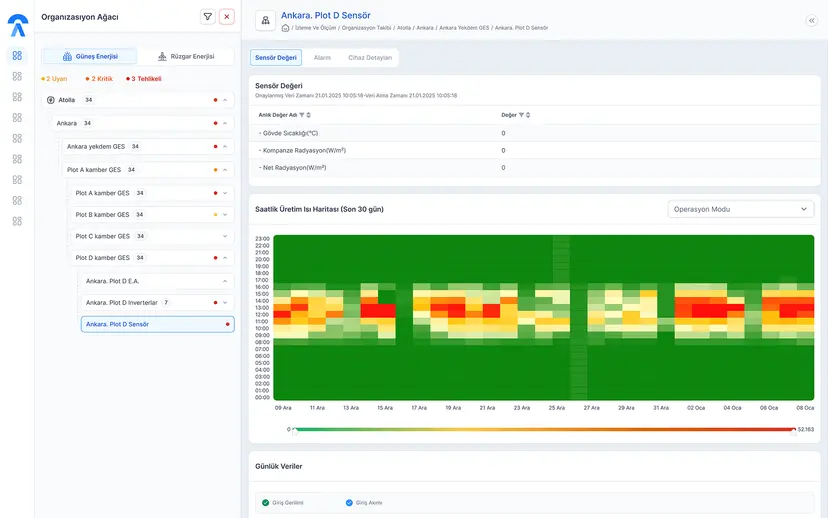This screenshot has height=518, width=828.
Task: Click the heat map legend minimum handle at 0
Action: click(x=295, y=431)
